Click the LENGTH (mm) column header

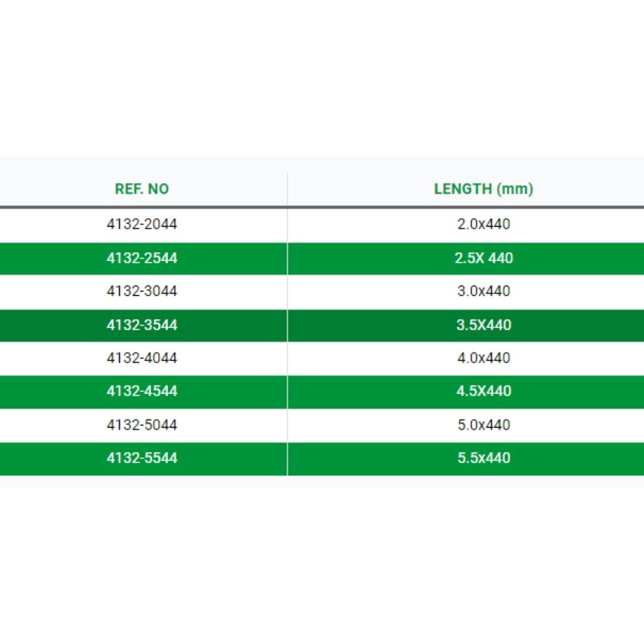coord(483,189)
